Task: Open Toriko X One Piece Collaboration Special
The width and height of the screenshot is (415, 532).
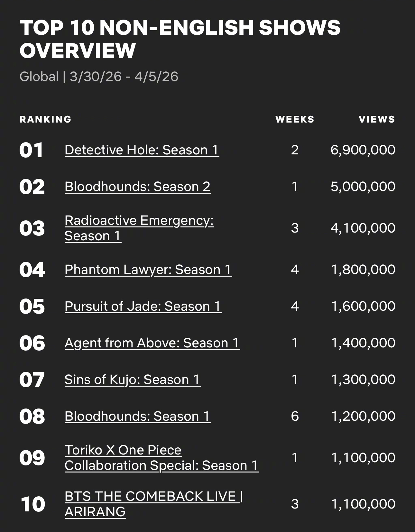Action: [x=161, y=458]
